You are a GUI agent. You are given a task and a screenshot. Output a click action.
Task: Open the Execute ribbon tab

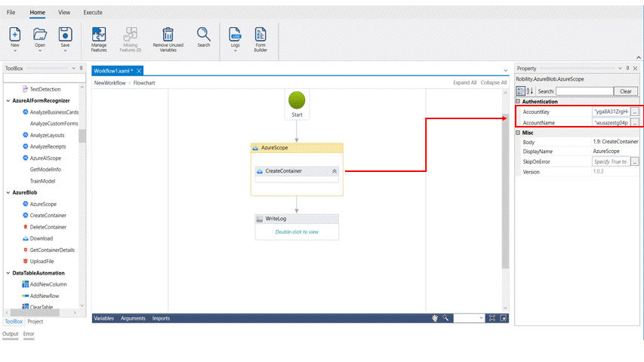pyautogui.click(x=93, y=13)
